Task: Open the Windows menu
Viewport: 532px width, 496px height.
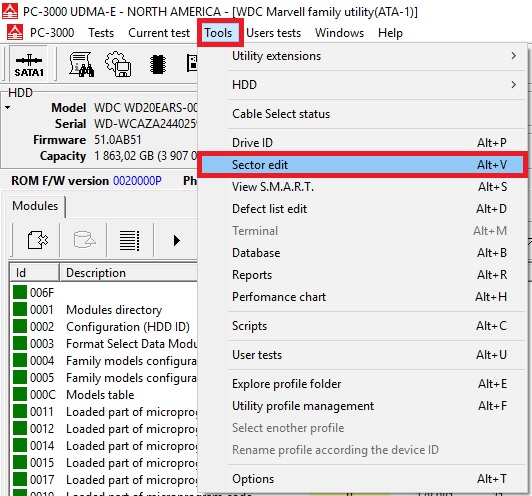Action: [x=339, y=33]
